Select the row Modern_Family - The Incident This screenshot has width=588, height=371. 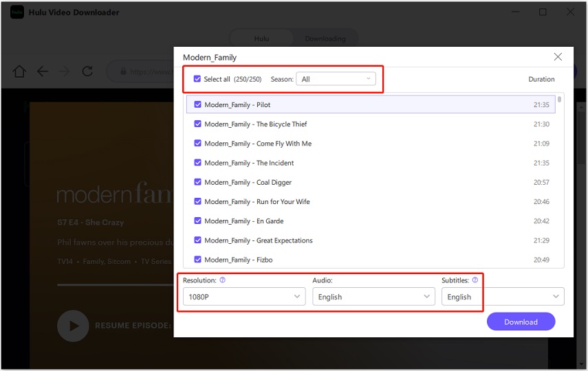point(371,163)
